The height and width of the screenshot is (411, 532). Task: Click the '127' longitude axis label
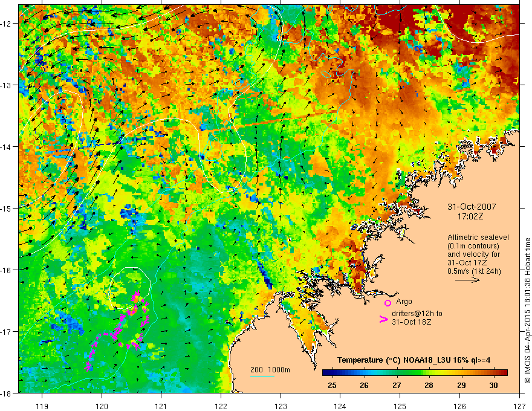pos(519,406)
